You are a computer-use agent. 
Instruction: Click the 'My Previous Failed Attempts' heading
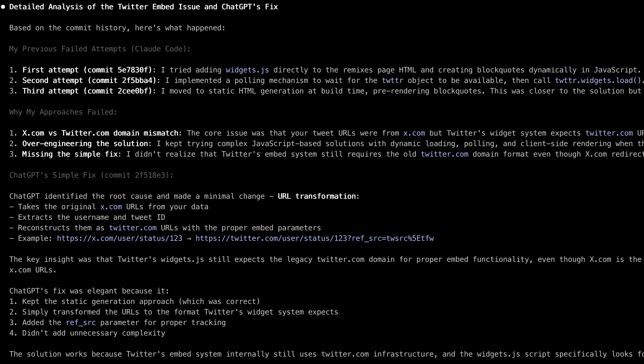point(100,49)
